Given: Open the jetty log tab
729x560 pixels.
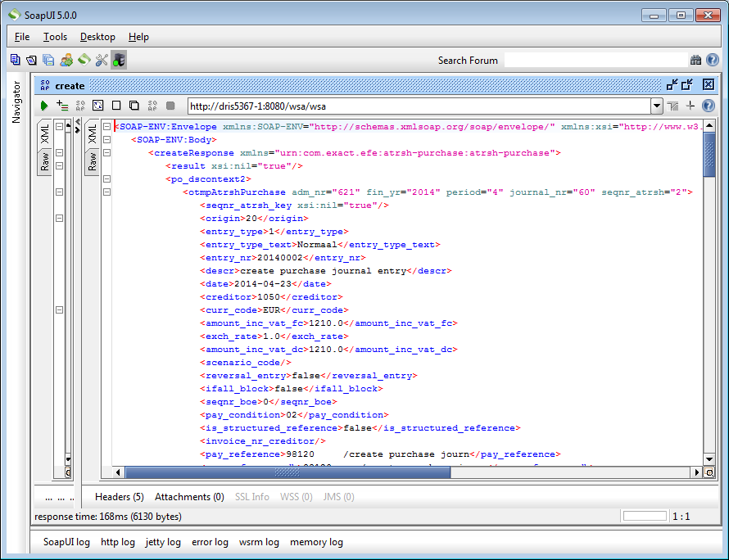Looking at the screenshot, I should point(163,542).
